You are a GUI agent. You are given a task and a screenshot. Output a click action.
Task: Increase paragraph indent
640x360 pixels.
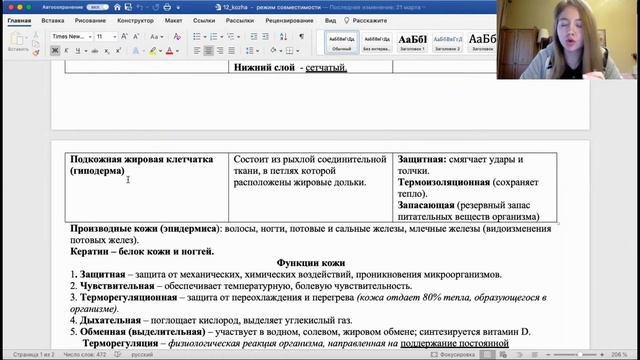point(265,37)
